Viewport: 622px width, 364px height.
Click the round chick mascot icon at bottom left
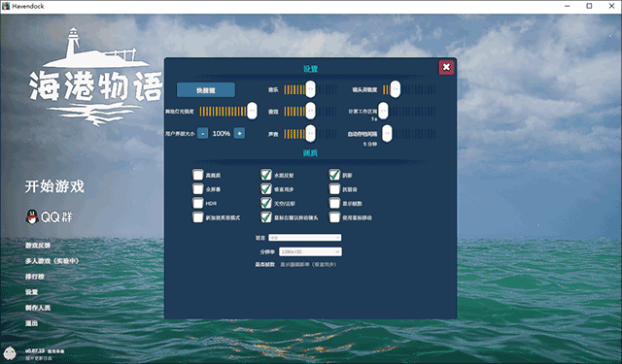click(x=10, y=352)
